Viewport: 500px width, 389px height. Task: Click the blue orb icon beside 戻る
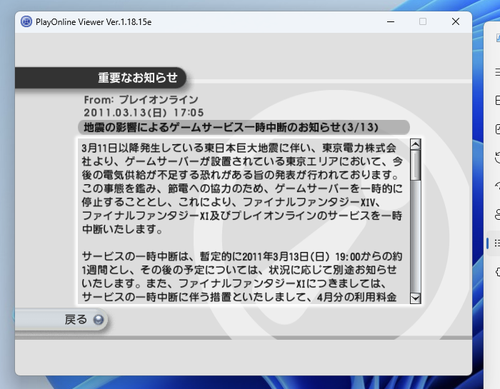98,320
